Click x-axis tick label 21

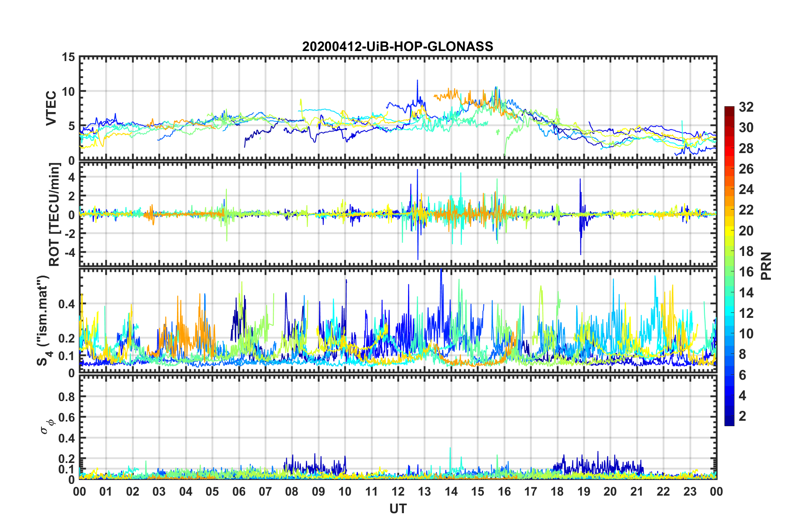click(637, 491)
